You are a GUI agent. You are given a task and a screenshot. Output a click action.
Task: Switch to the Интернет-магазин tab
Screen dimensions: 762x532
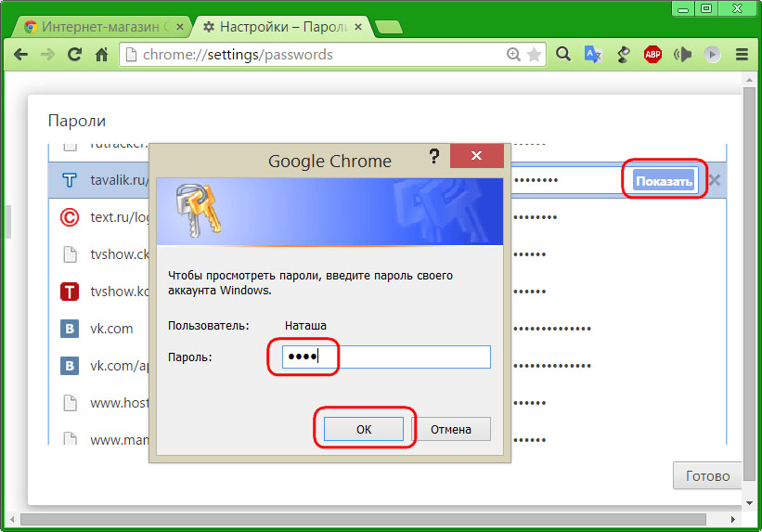tap(99, 27)
